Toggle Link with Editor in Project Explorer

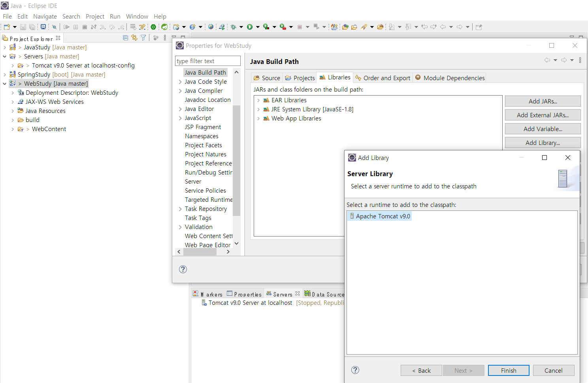(134, 38)
